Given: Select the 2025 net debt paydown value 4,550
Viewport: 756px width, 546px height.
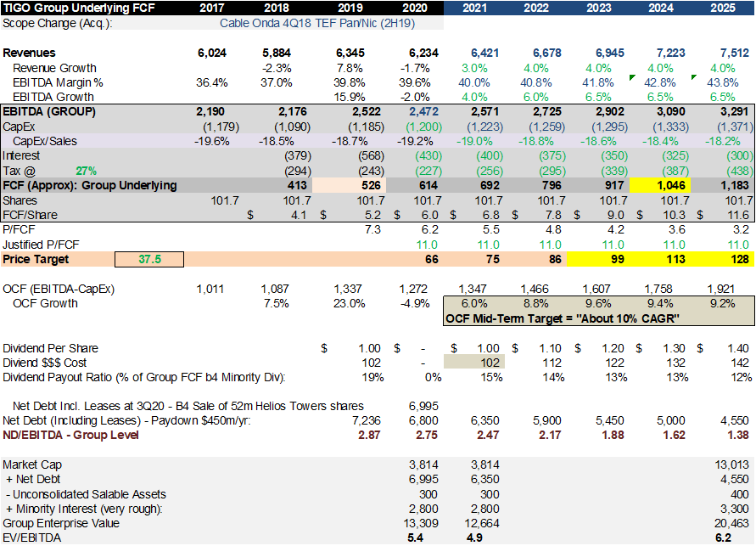Looking at the screenshot, I should point(735,420).
